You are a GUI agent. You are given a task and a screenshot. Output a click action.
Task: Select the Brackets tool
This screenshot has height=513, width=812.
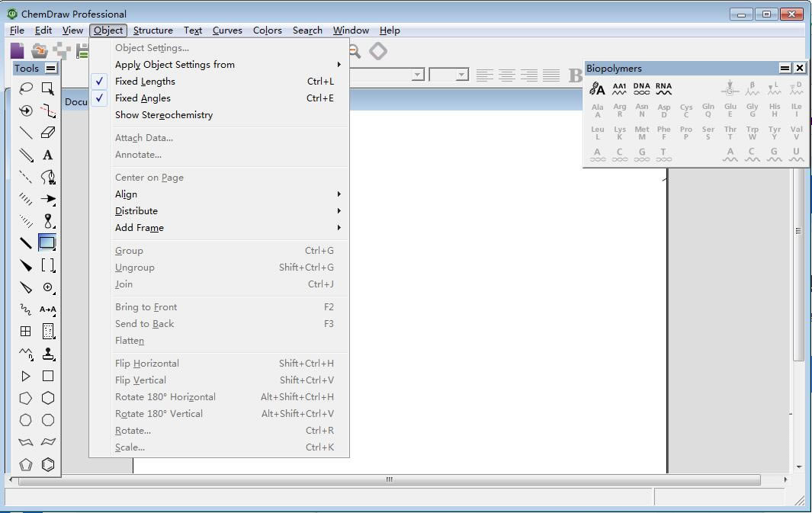coord(48,265)
